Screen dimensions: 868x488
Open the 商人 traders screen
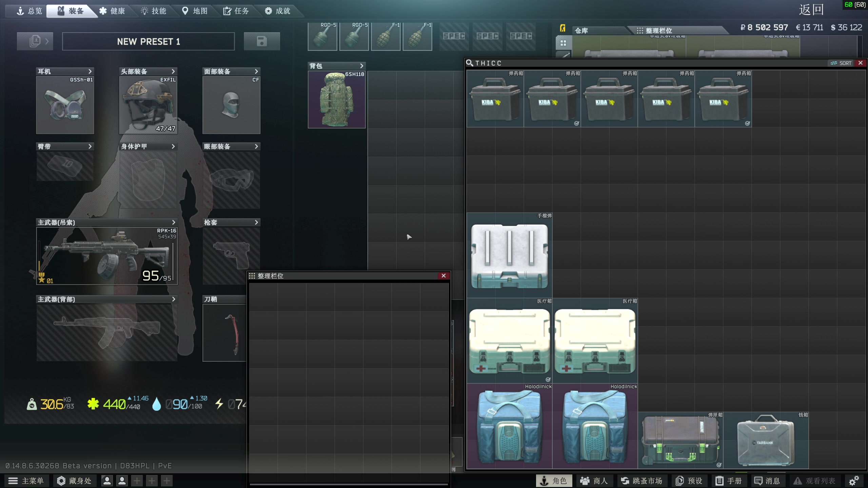pyautogui.click(x=594, y=481)
